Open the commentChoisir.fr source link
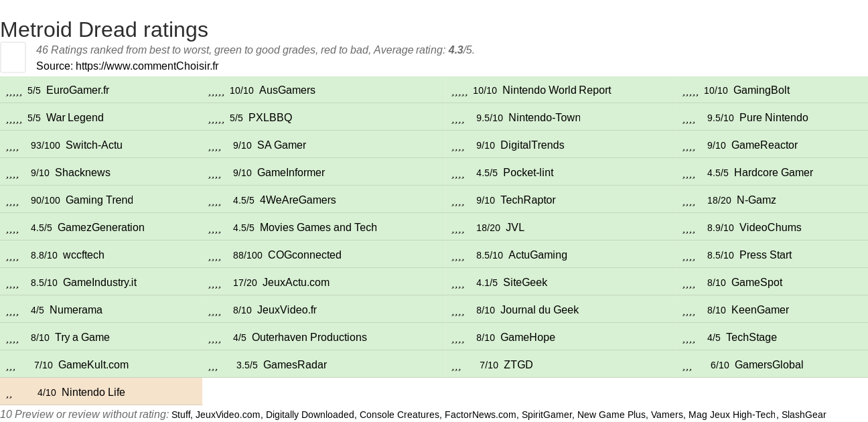 (147, 66)
